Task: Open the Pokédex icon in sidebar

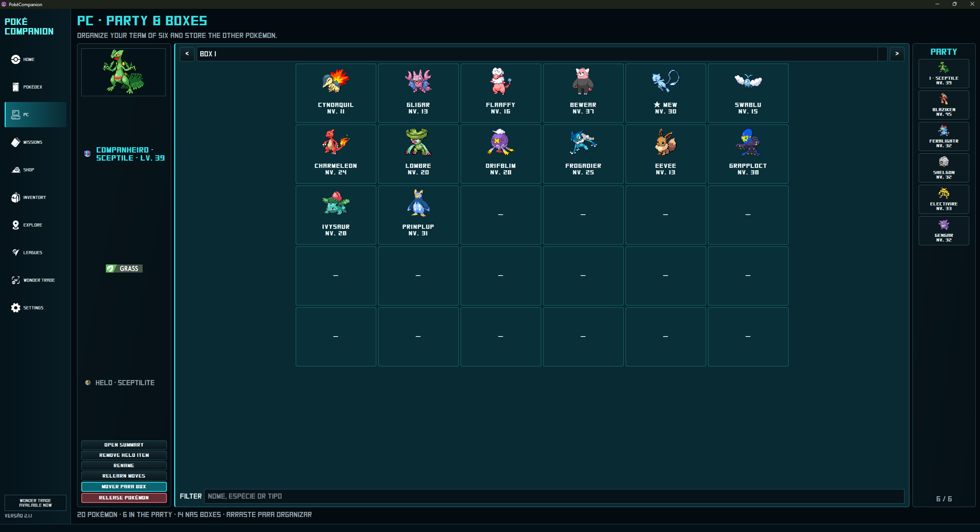Action: 15,87
